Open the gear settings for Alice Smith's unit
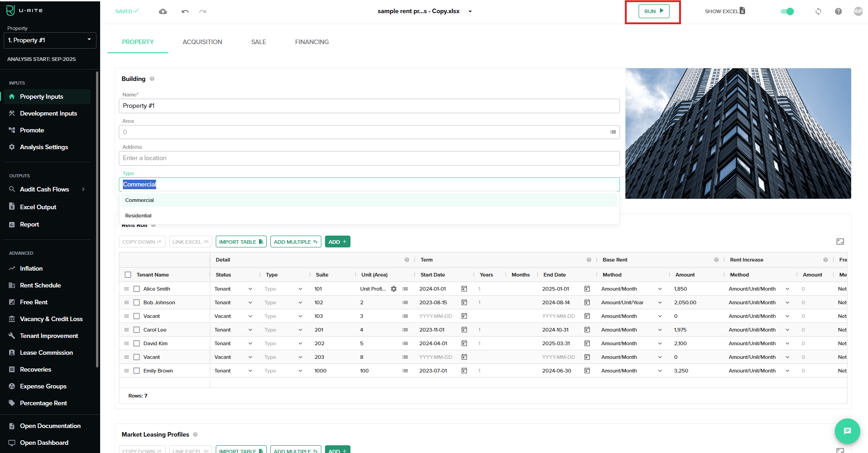 (394, 289)
